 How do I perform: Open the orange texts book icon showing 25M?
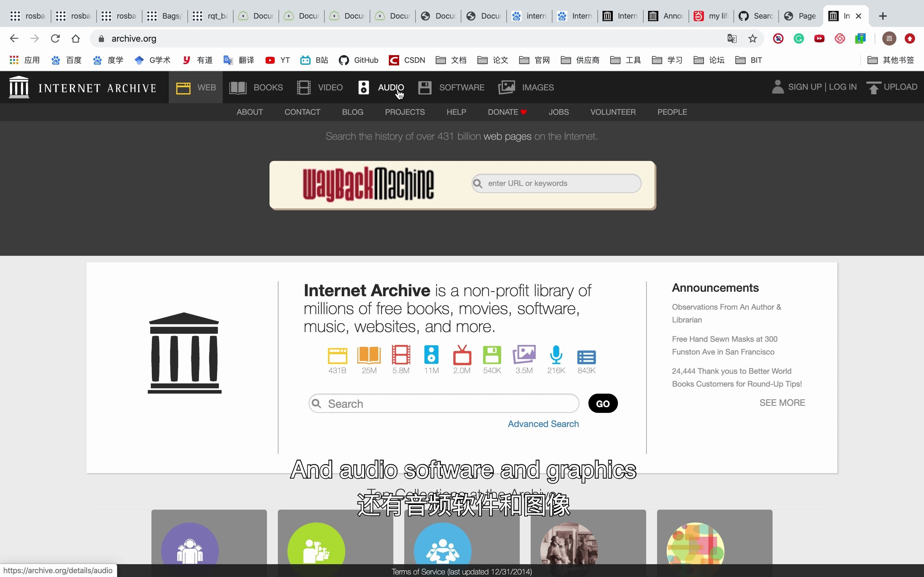click(369, 355)
